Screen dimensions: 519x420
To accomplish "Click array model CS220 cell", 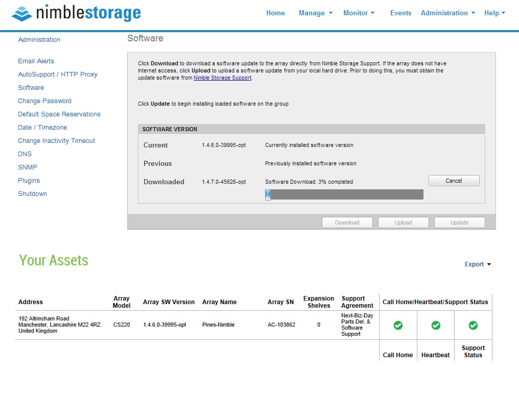I will 122,325.
